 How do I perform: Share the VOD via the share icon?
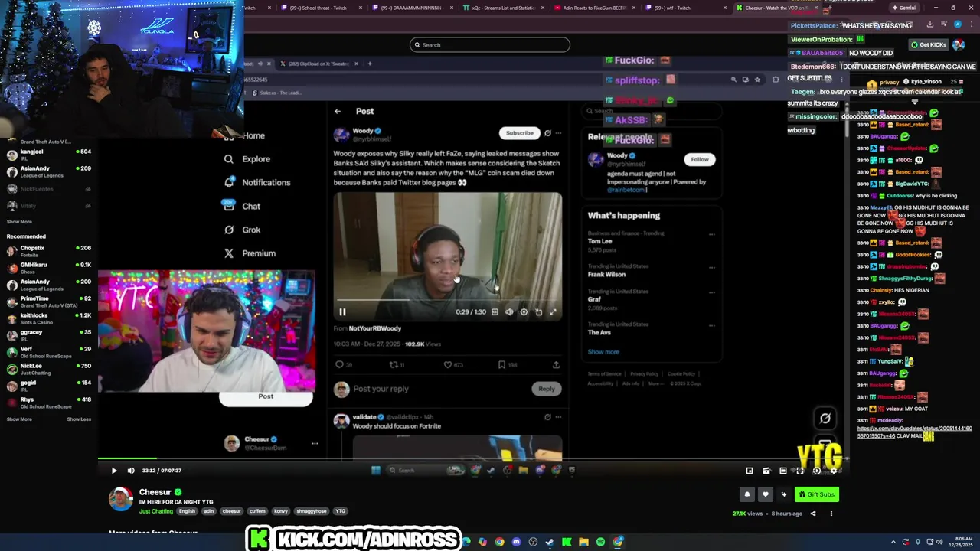813,514
